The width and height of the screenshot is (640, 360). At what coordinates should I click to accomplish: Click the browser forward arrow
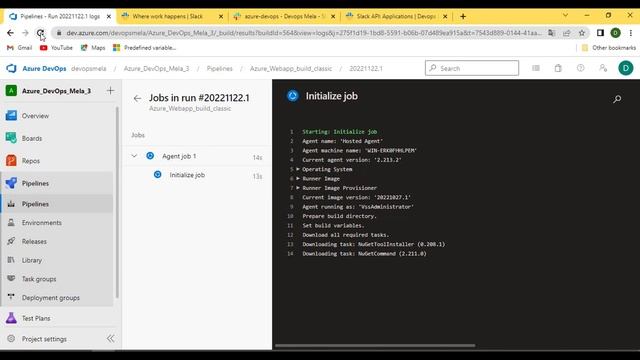25,33
